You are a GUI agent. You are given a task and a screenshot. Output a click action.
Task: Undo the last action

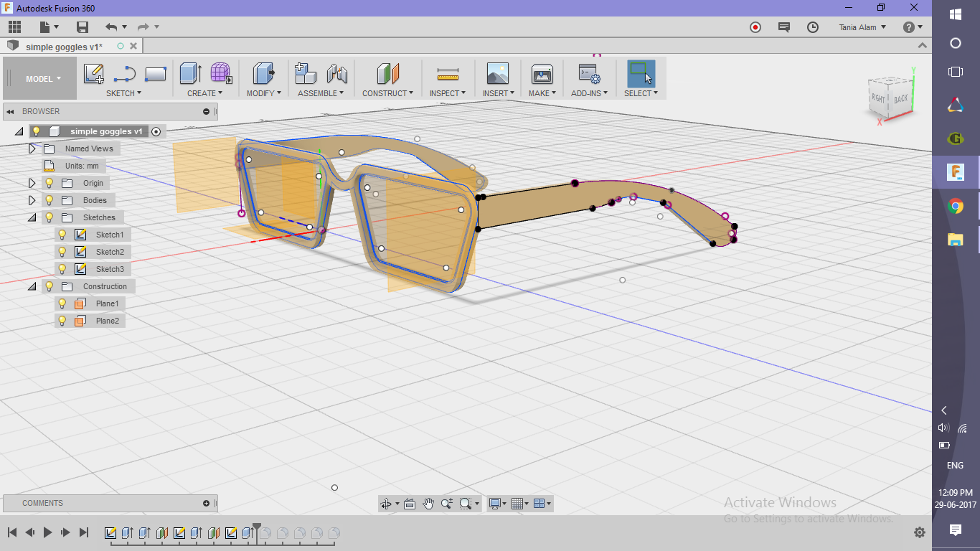click(x=111, y=27)
